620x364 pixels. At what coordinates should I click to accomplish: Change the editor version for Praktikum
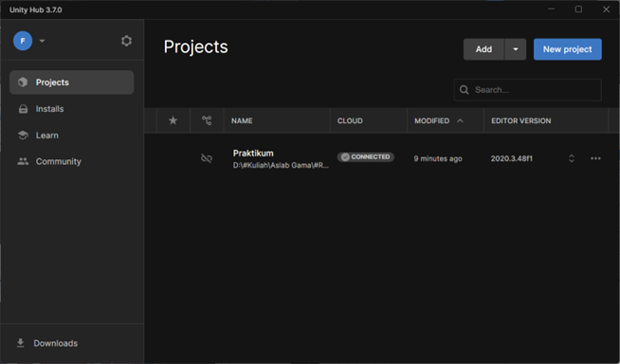point(572,158)
